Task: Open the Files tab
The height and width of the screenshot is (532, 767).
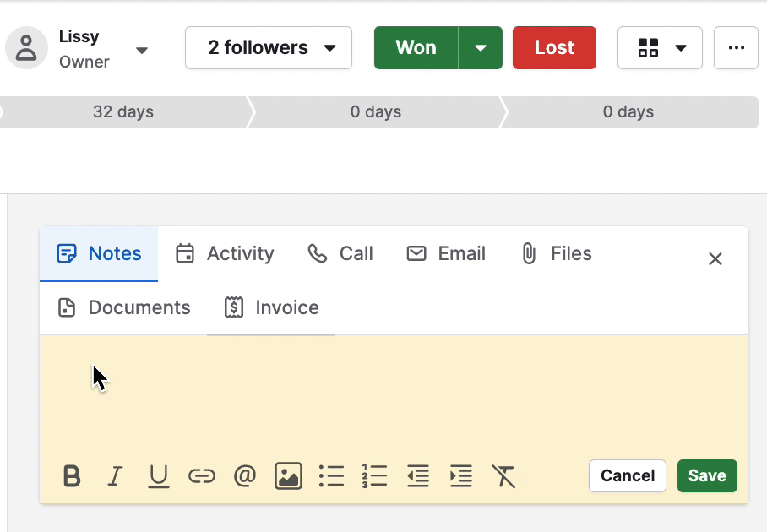Action: 557,254
